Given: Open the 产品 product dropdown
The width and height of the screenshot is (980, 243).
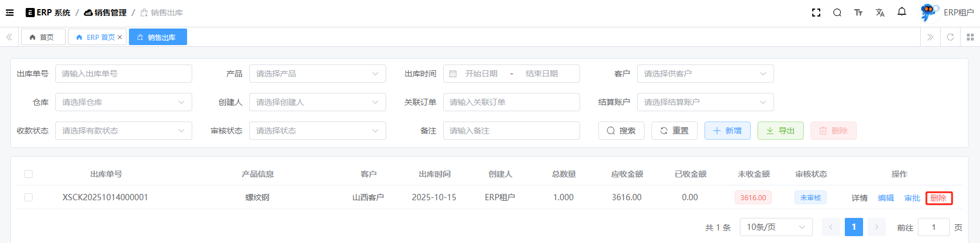Looking at the screenshot, I should 317,74.
